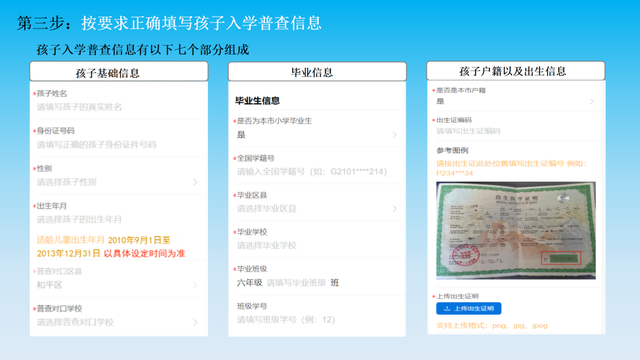
Task: Select the 孩子户籍以及出生信息 section header
Action: [516, 71]
